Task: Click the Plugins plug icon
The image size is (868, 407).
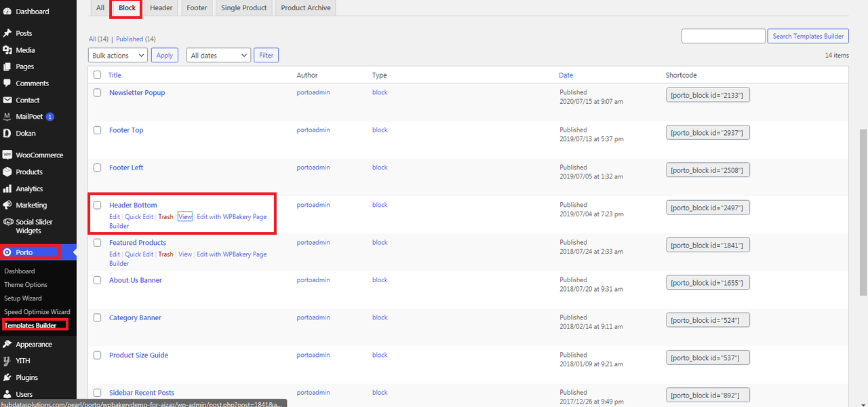Action: click(x=7, y=377)
